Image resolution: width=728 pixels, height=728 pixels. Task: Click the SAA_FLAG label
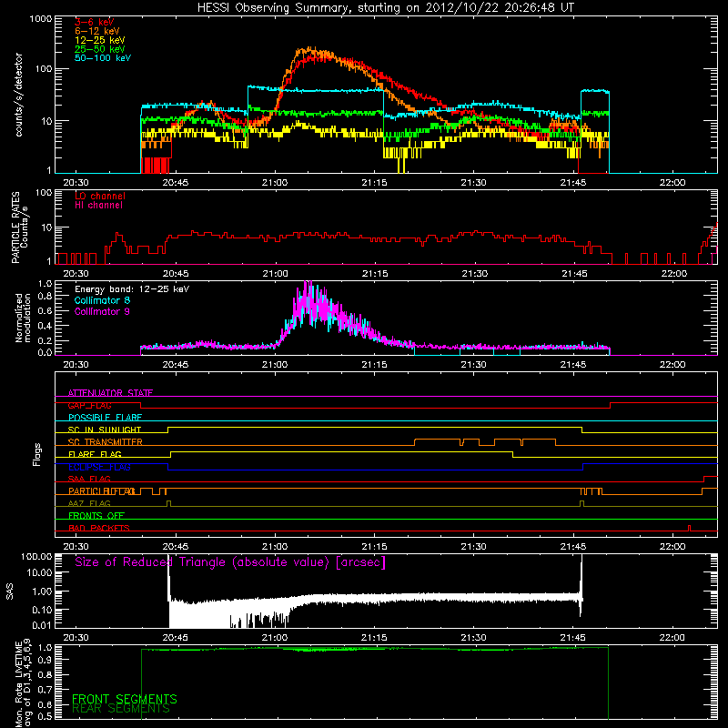[x=89, y=479]
